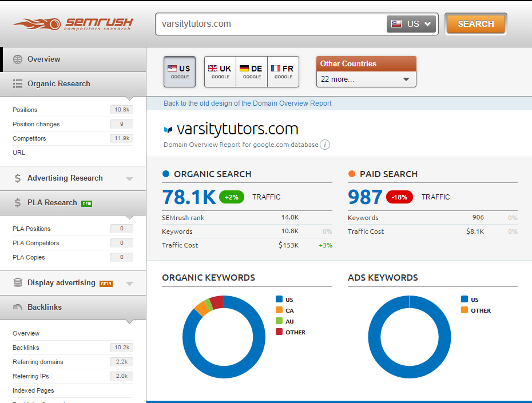The width and height of the screenshot is (532, 403).
Task: Open the Other Countries 22 more dropdown
Action: [366, 79]
